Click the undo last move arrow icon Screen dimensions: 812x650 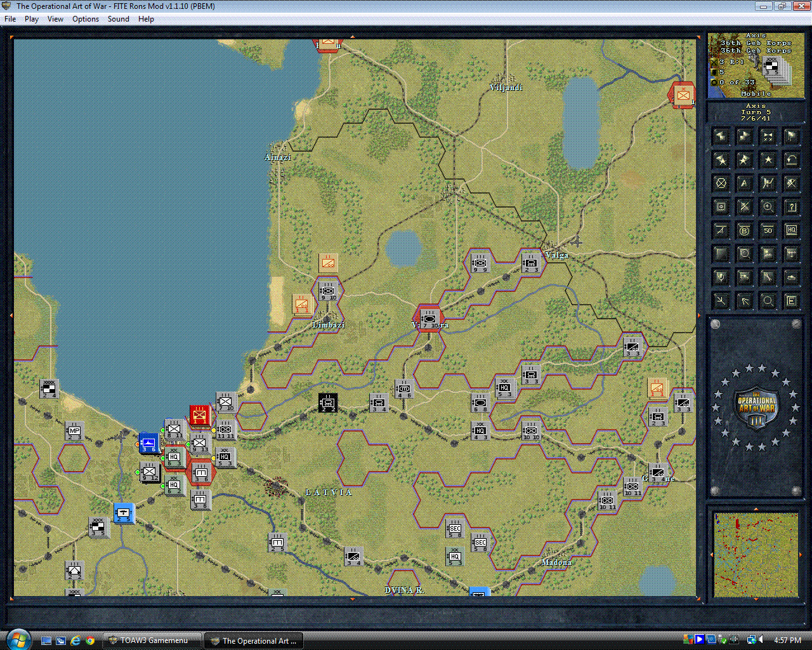(x=791, y=159)
